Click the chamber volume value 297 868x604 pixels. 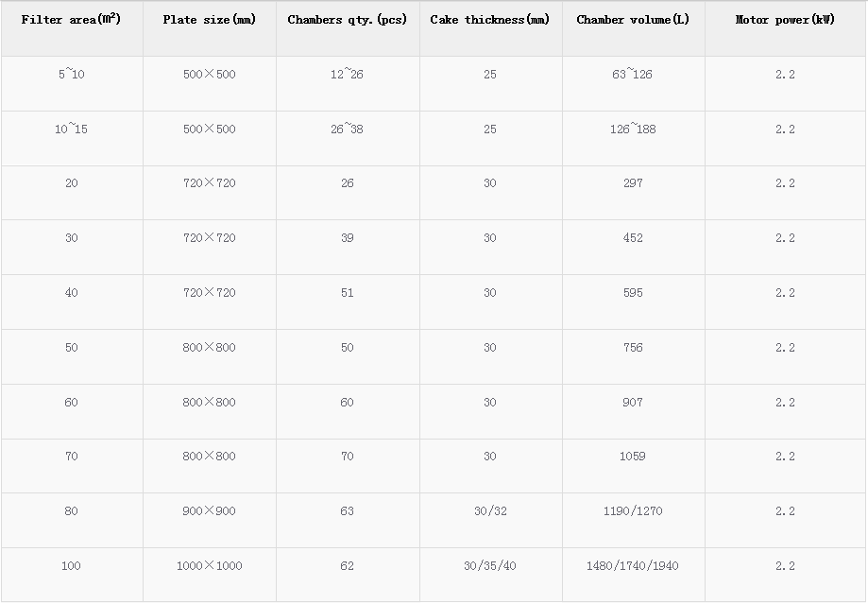[633, 183]
